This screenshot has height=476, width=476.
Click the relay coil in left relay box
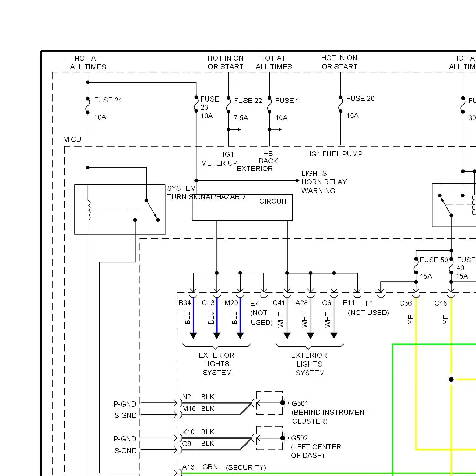(89, 210)
